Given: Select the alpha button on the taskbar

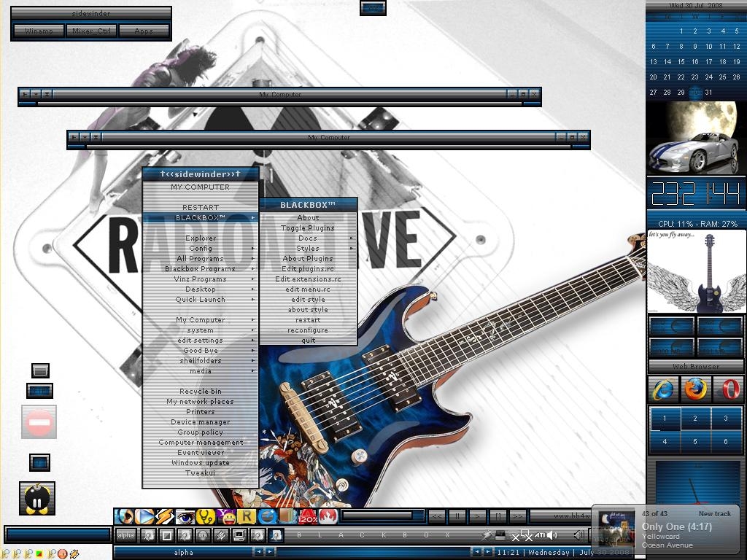Looking at the screenshot, I should pos(125,535).
